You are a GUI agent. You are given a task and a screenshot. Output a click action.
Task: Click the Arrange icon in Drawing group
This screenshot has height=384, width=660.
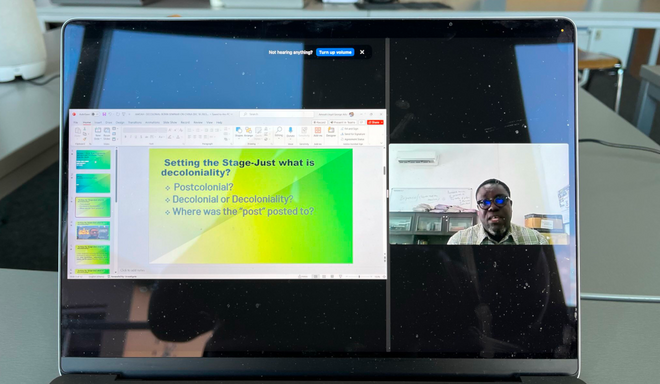[x=249, y=132]
